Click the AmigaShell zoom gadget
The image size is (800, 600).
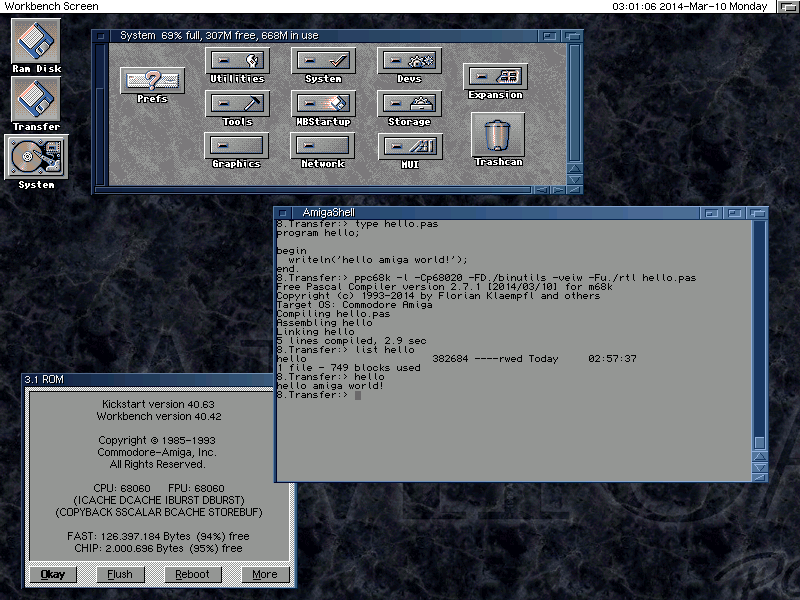pos(734,213)
